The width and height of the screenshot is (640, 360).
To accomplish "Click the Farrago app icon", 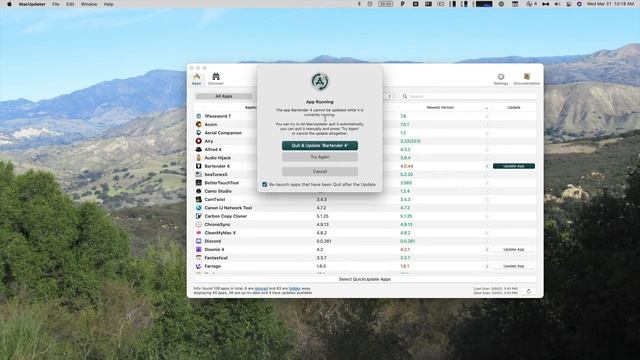I will coord(199,266).
